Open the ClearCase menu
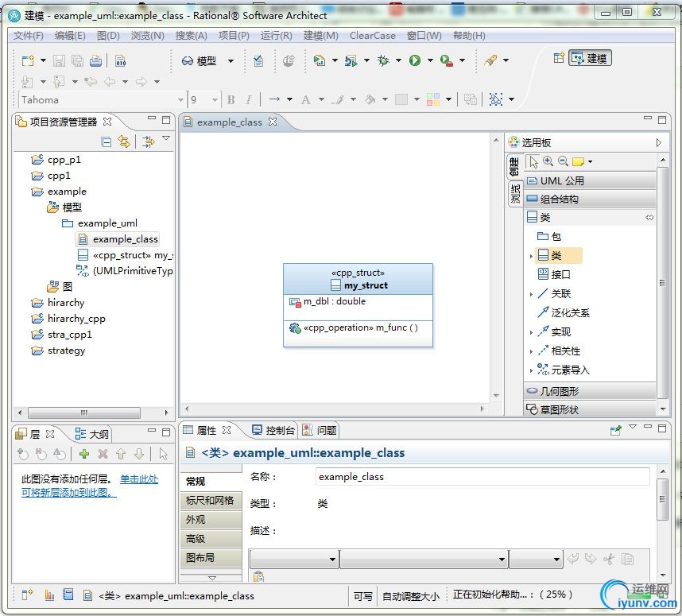Screen dimensions: 682x616 click(372, 36)
